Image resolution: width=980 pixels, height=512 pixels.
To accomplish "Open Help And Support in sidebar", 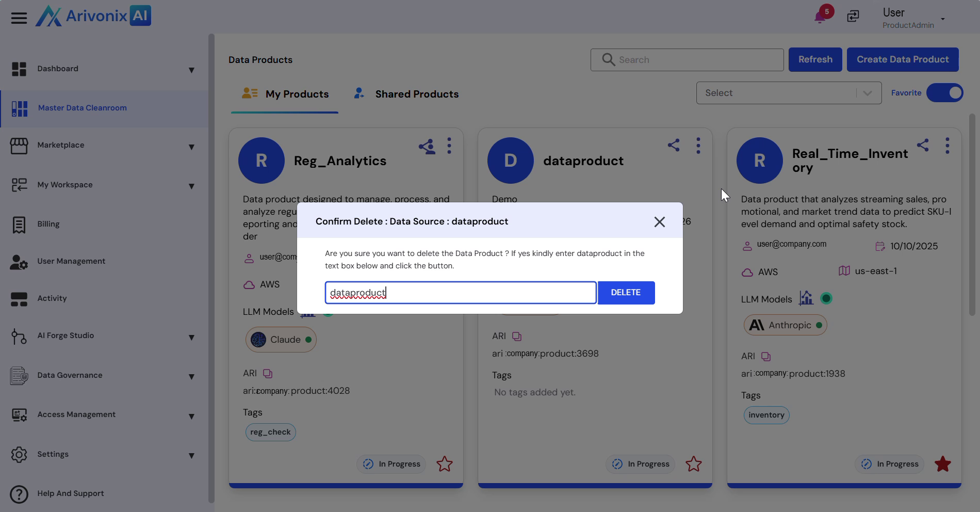I will 70,493.
